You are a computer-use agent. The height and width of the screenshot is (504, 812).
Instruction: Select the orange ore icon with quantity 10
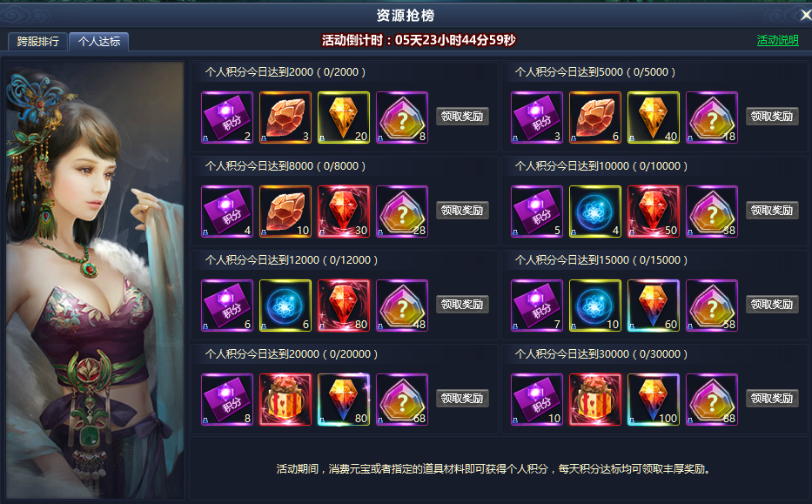click(x=285, y=212)
